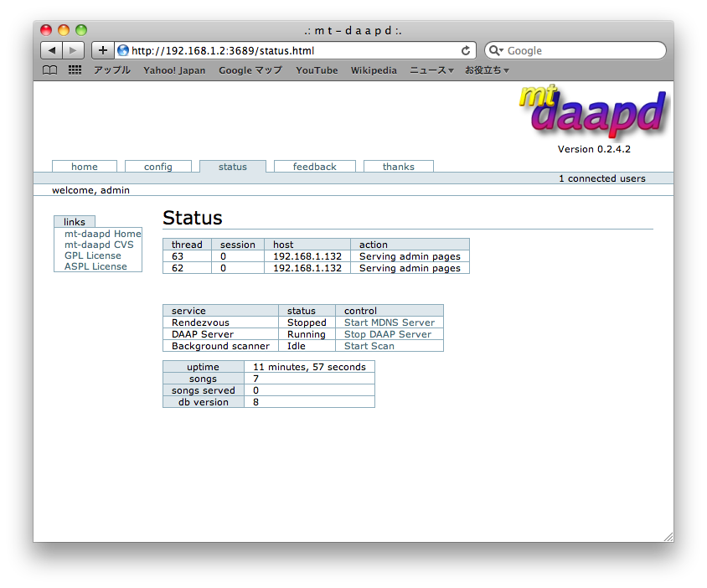Viewport: 707px width, 588px height.
Task: Open the GPL License link
Action: [x=92, y=255]
